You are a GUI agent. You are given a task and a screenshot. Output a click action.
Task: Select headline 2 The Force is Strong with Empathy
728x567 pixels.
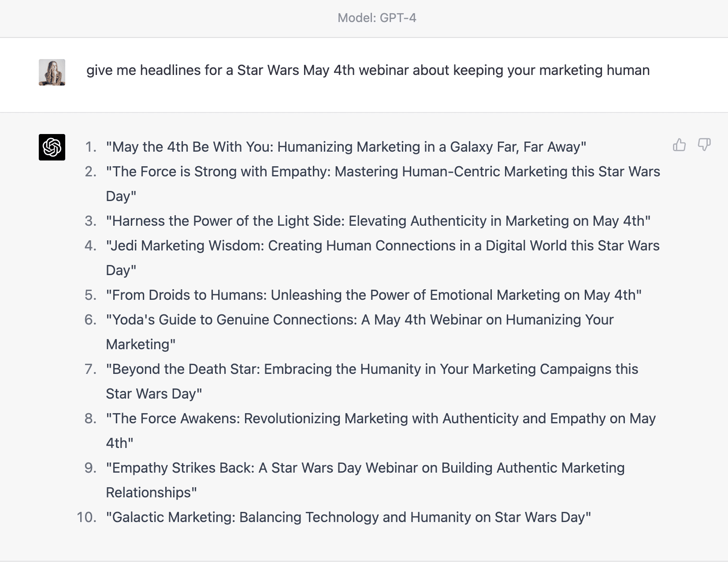click(x=383, y=184)
